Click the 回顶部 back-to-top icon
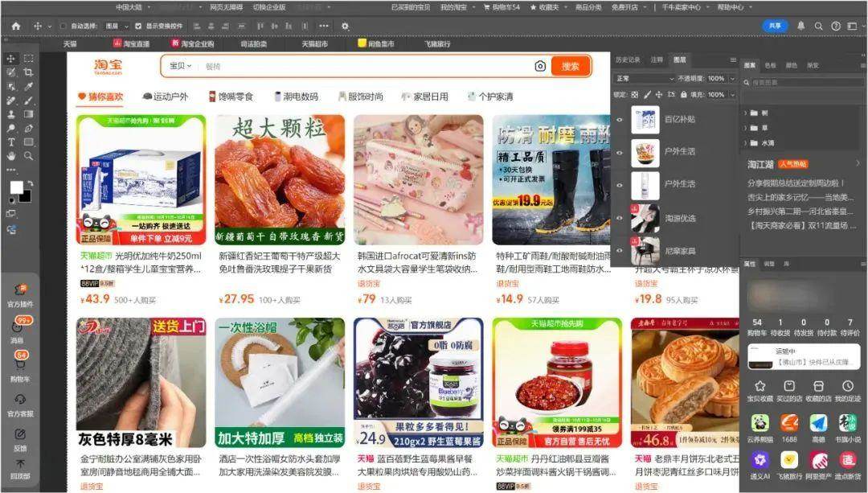Viewport: 868px width, 493px height. point(20,463)
